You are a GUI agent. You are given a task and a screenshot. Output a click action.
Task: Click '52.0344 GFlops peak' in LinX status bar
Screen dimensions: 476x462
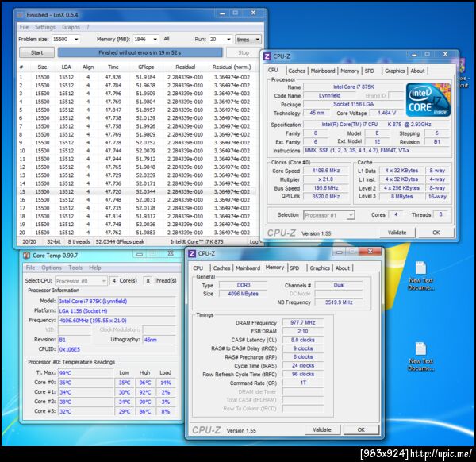(120, 242)
